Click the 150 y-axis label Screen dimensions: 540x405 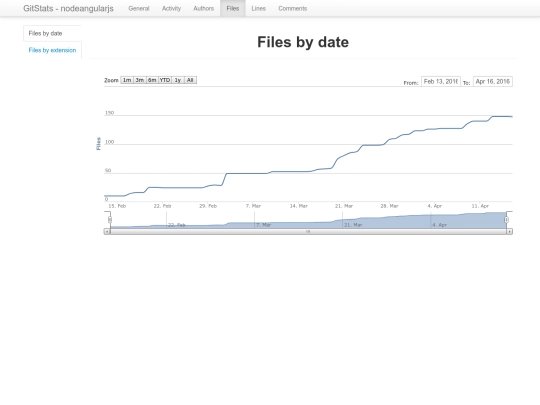point(109,113)
